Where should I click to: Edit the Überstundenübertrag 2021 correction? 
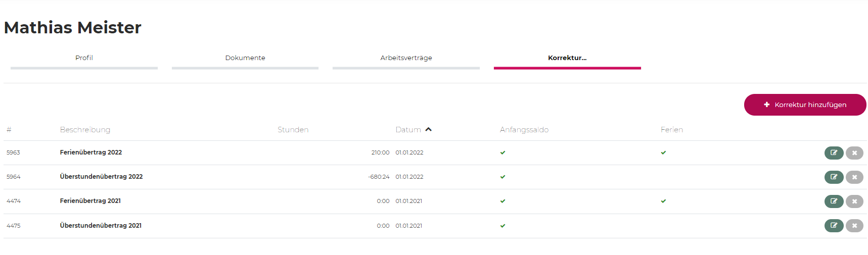(x=834, y=225)
